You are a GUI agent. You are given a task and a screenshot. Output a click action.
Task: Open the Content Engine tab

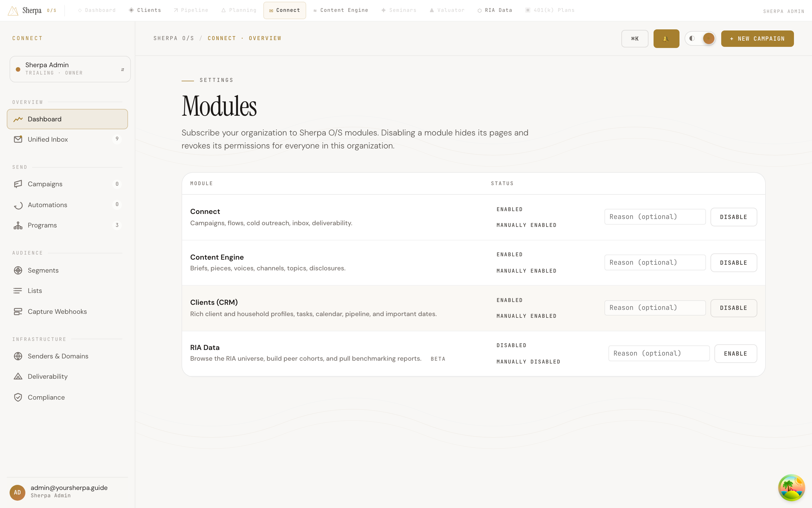(341, 10)
